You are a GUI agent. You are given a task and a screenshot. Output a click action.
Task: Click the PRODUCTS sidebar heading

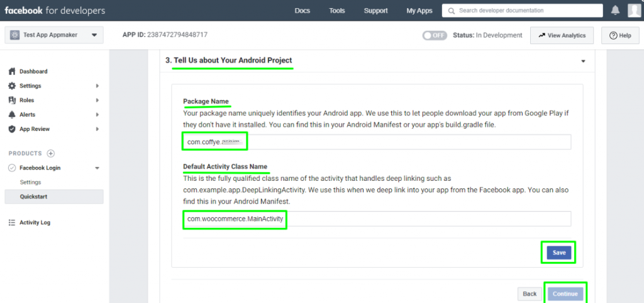click(x=25, y=153)
